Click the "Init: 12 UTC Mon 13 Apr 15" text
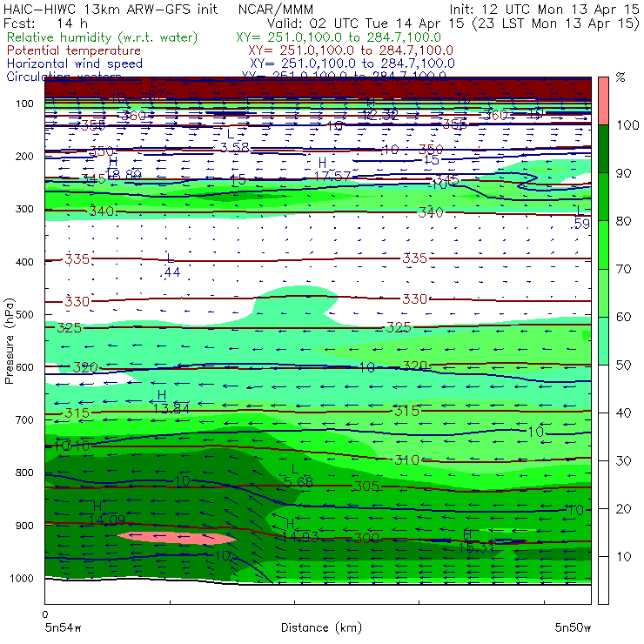 coord(544,10)
